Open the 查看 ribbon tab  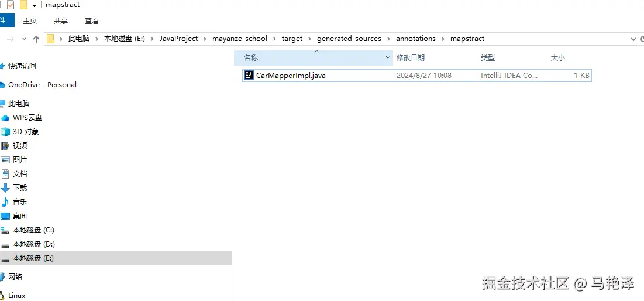92,20
